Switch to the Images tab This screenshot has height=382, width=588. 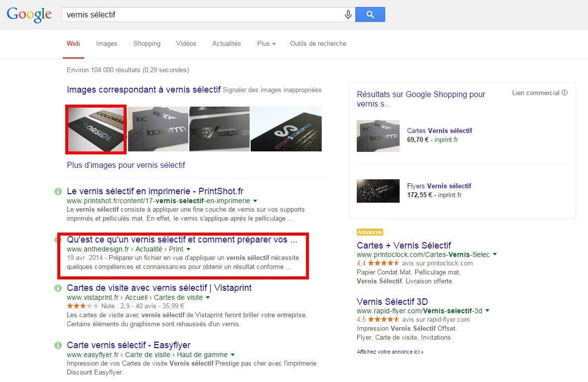(x=107, y=43)
